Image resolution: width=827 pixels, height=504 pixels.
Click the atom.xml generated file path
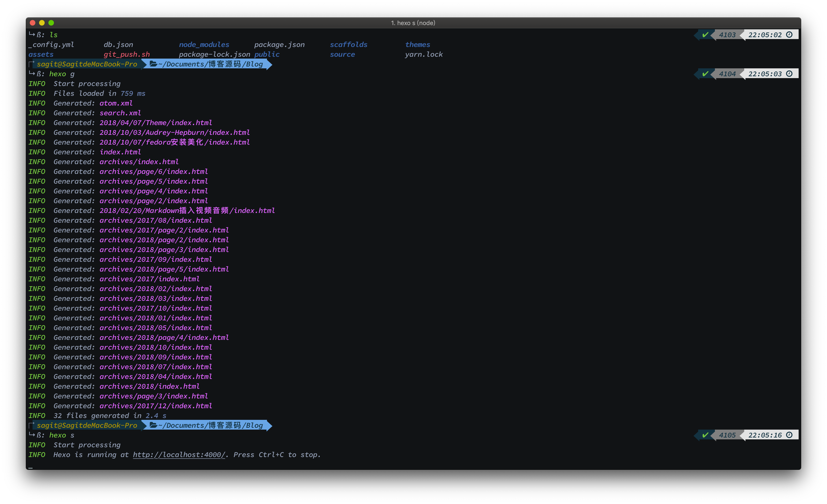[x=116, y=103]
